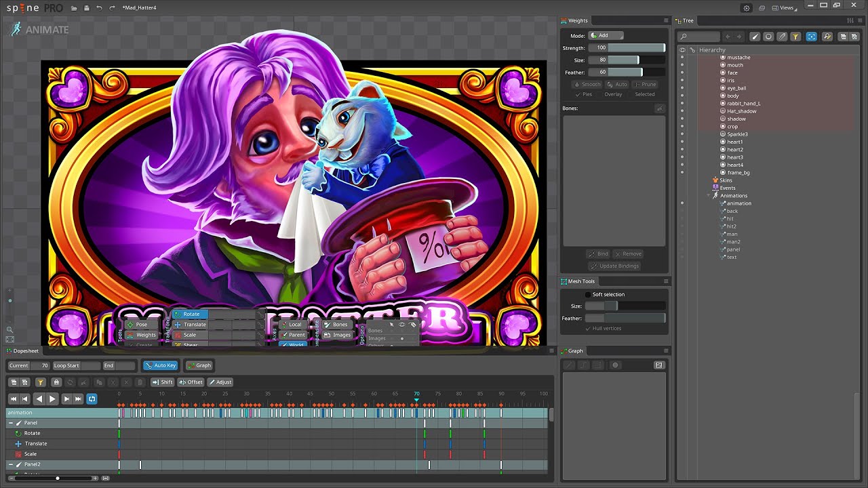This screenshot has height=488, width=868.
Task: Click the Spine PRO logo
Action: click(35, 8)
